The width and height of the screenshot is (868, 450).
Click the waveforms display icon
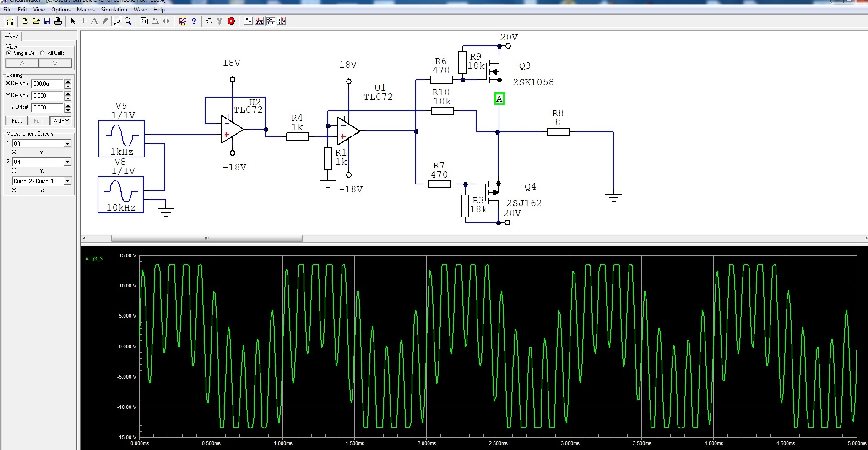(x=260, y=21)
